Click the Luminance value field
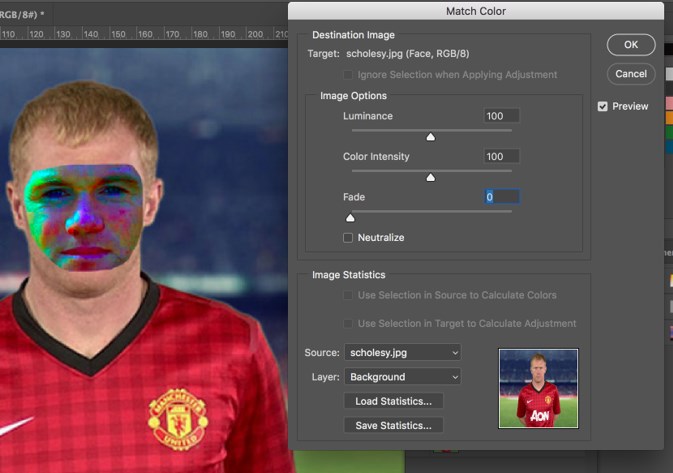Viewport: 673px width, 473px height. click(x=501, y=116)
